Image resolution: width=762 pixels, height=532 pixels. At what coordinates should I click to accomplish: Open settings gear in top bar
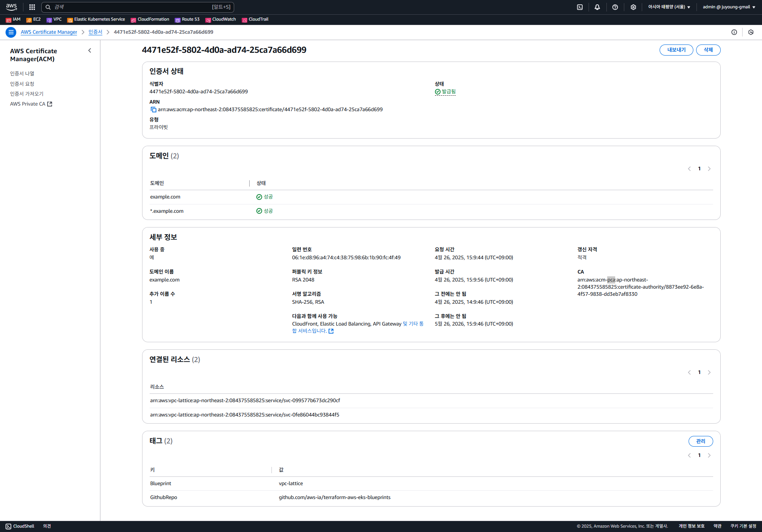(633, 7)
